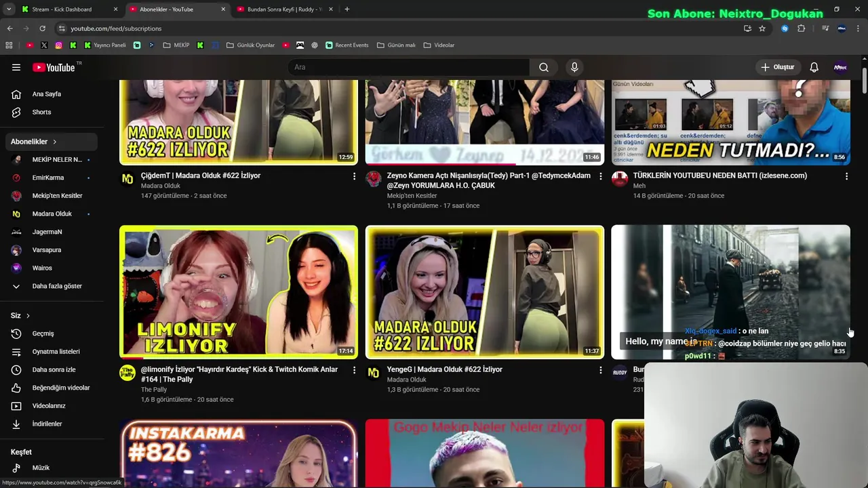Go back in browser history
Screen dimensions: 868x488
click(9, 28)
